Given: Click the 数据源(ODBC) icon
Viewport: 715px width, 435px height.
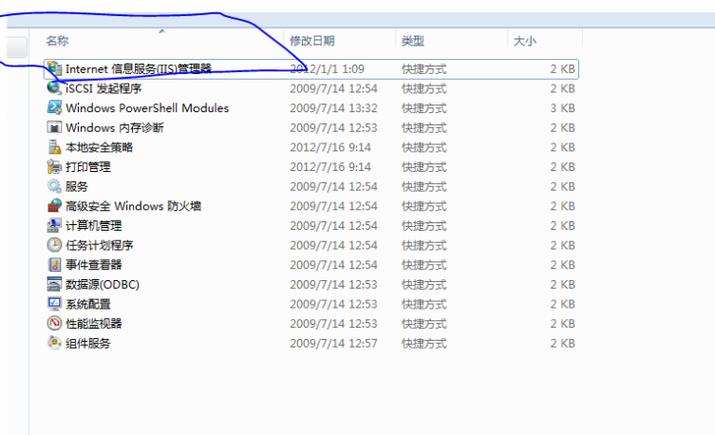Looking at the screenshot, I should coord(54,284).
